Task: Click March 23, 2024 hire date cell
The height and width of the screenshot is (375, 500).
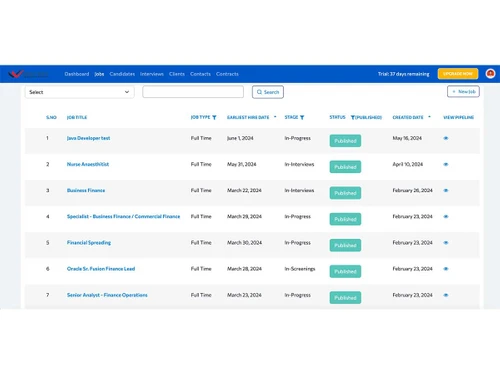Action: 244,295
